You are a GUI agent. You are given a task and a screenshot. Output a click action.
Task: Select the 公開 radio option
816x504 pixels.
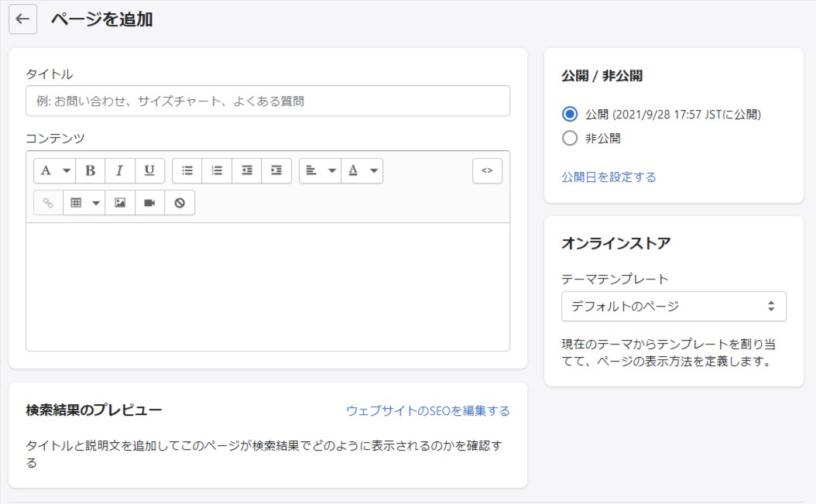570,115
